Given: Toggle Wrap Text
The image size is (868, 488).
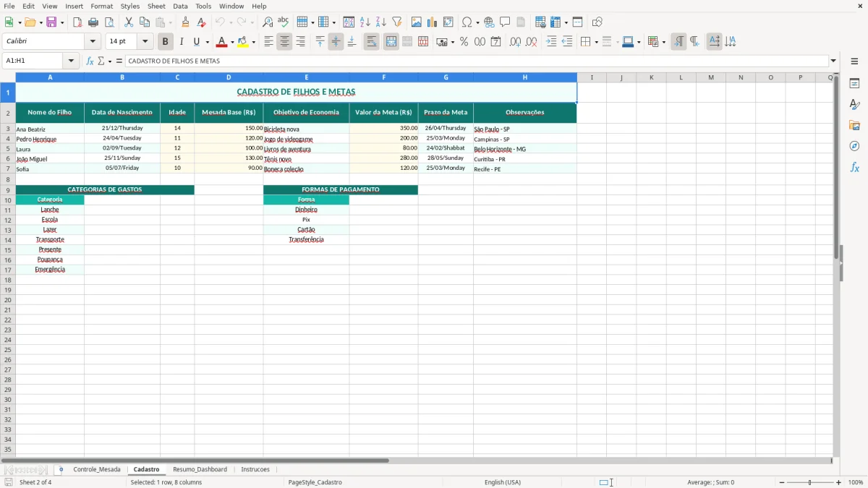Looking at the screenshot, I should click(372, 42).
